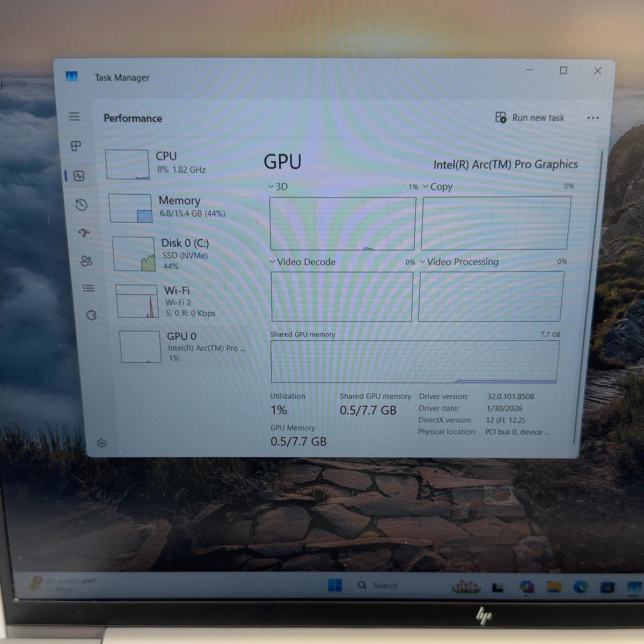Open the hamburger navigation menu
The width and height of the screenshot is (644, 644).
[x=74, y=116]
